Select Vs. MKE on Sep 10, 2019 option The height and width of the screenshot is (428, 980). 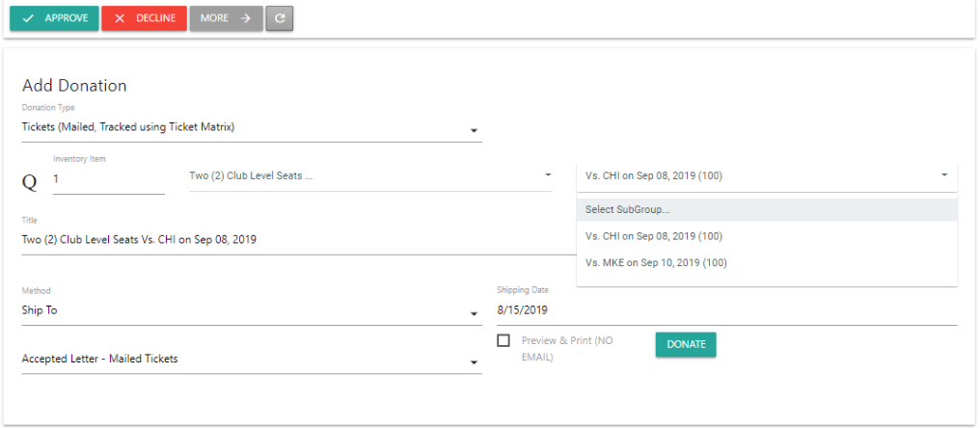pos(656,262)
